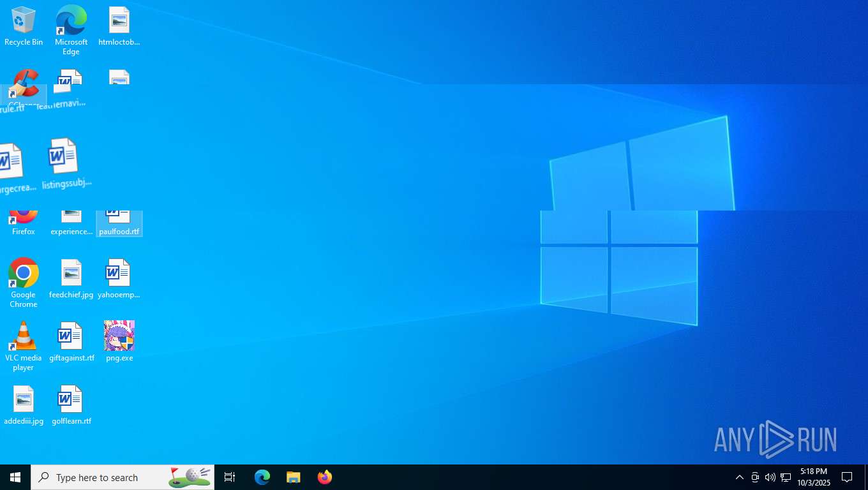
Task: Open File Explorer from the taskbar
Action: click(x=293, y=477)
